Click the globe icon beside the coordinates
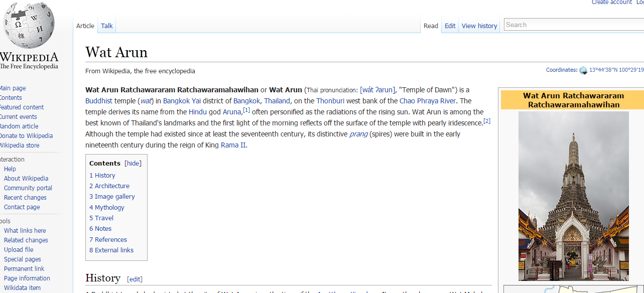Viewport: 644px width, 293px height. [x=583, y=70]
